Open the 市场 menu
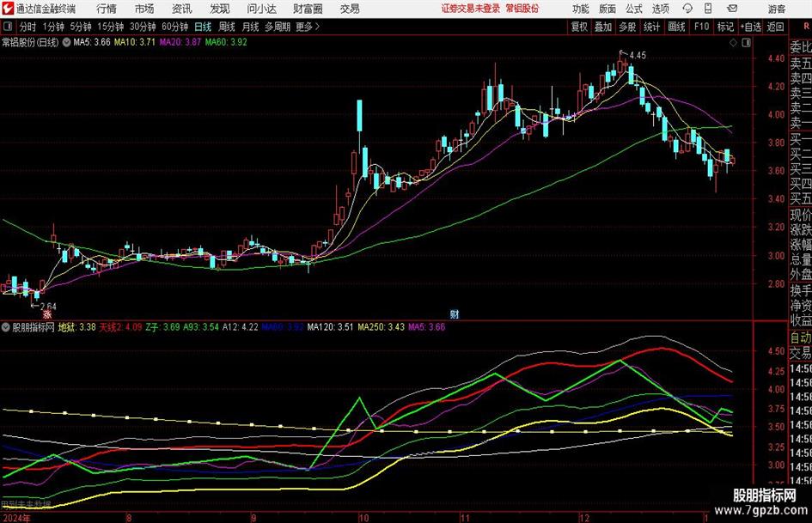The image size is (812, 523). pos(144,9)
